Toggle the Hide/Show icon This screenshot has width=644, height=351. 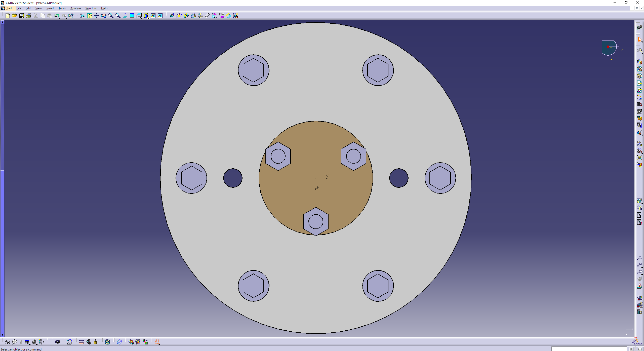[x=153, y=16]
